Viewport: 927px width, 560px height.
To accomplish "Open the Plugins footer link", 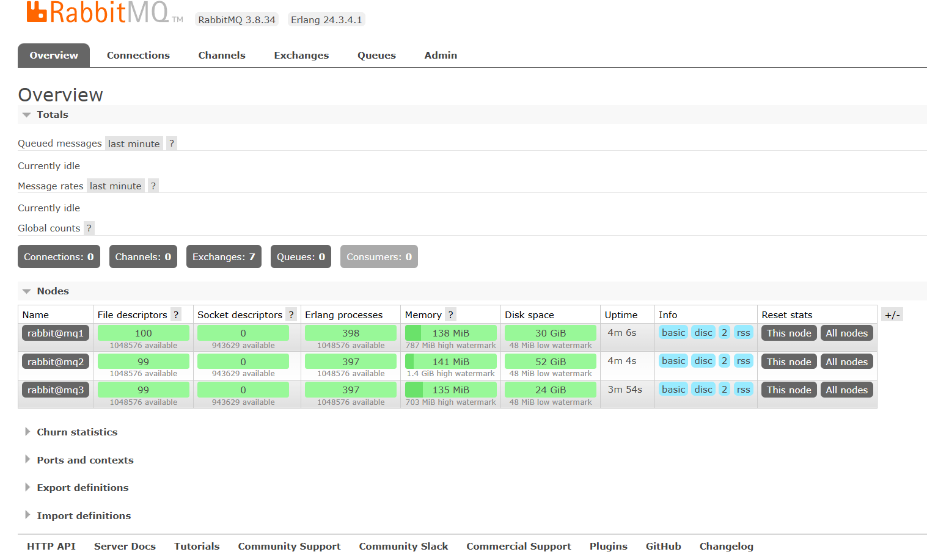I will pyautogui.click(x=608, y=546).
